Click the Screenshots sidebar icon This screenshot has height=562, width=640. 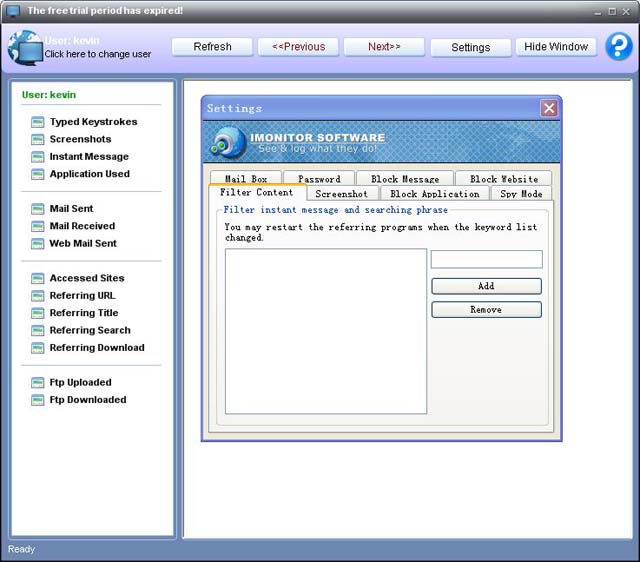pyautogui.click(x=38, y=140)
